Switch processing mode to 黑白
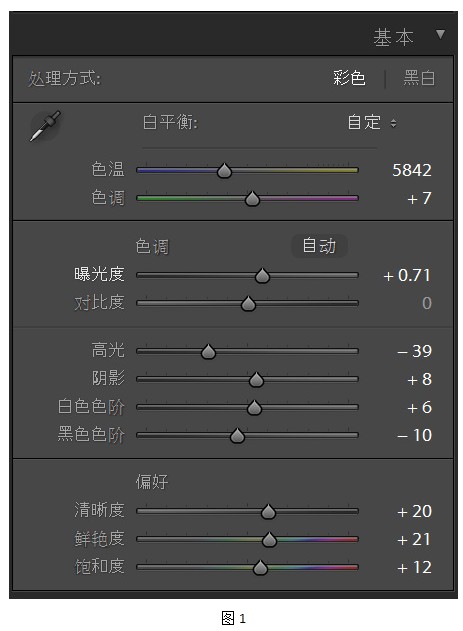Image resolution: width=463 pixels, height=631 pixels. click(419, 78)
